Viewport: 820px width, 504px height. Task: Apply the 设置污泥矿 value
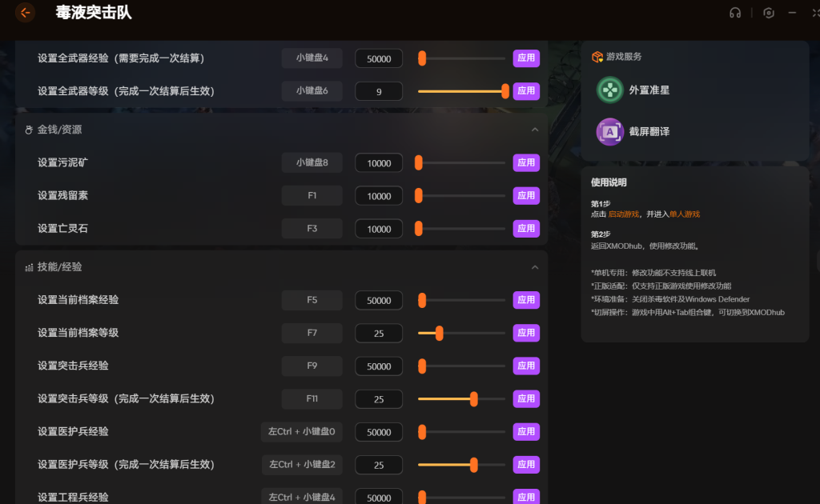tap(526, 162)
